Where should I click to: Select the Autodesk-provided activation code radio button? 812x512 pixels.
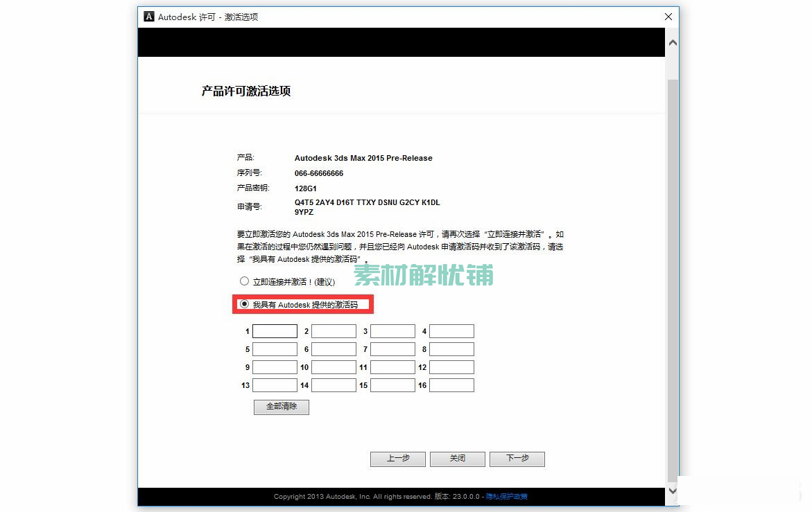coord(244,304)
